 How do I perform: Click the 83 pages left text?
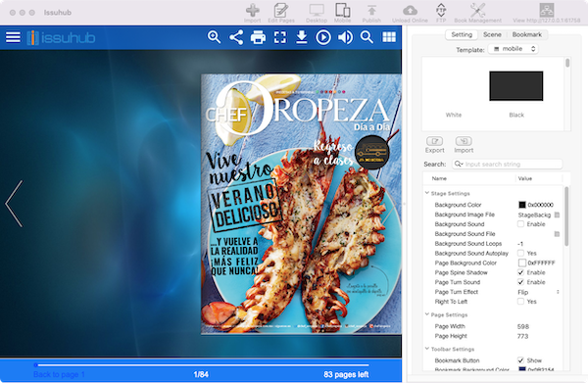(346, 374)
